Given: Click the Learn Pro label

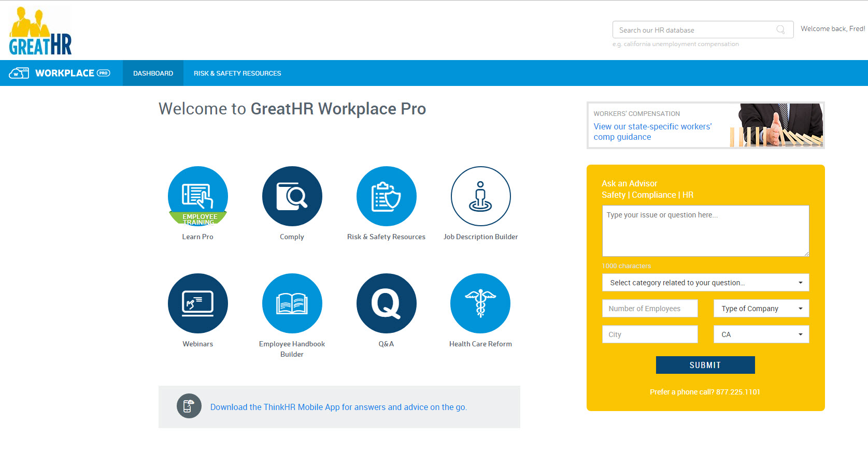Looking at the screenshot, I should [x=198, y=237].
